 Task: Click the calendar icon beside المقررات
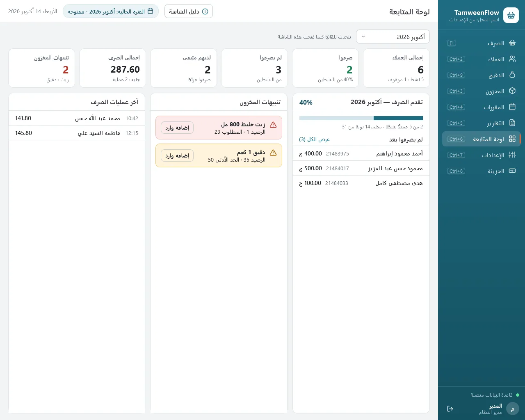pyautogui.click(x=512, y=107)
